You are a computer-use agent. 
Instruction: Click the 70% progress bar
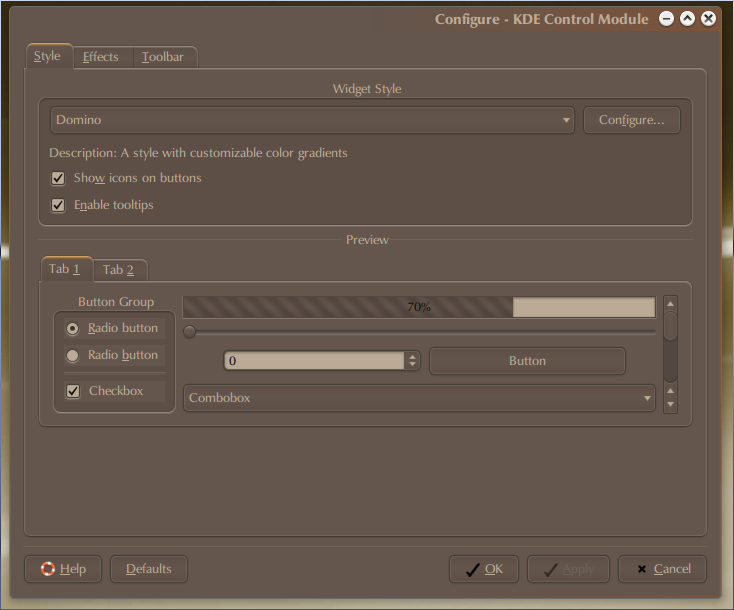pyautogui.click(x=418, y=307)
